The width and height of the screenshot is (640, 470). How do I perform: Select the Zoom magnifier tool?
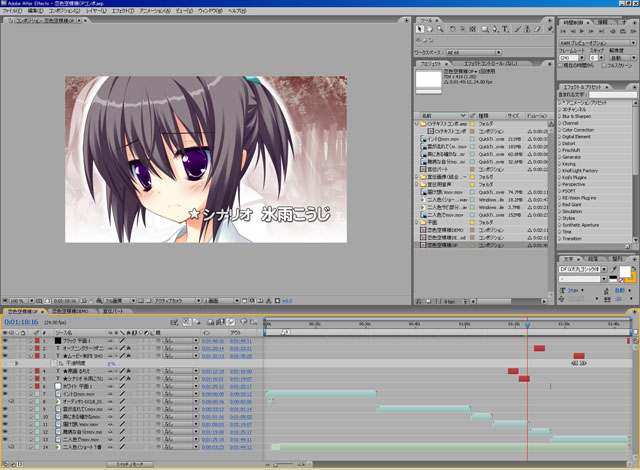click(x=440, y=29)
